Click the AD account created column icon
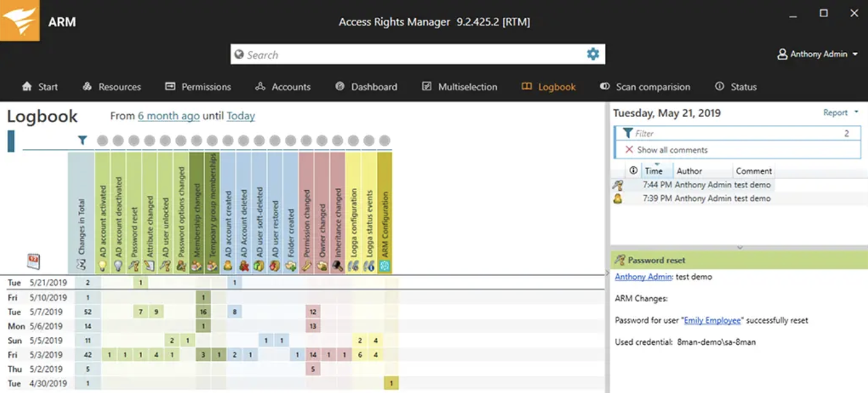Screen dimensions: 868x393 228,265
